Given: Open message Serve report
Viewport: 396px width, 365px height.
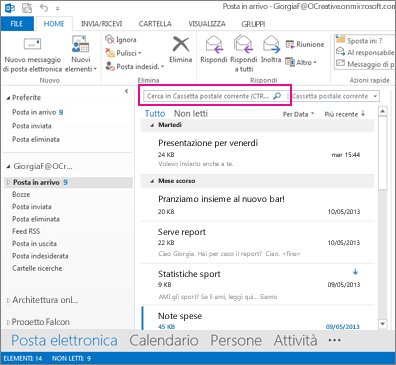Looking at the screenshot, I should pyautogui.click(x=257, y=242).
